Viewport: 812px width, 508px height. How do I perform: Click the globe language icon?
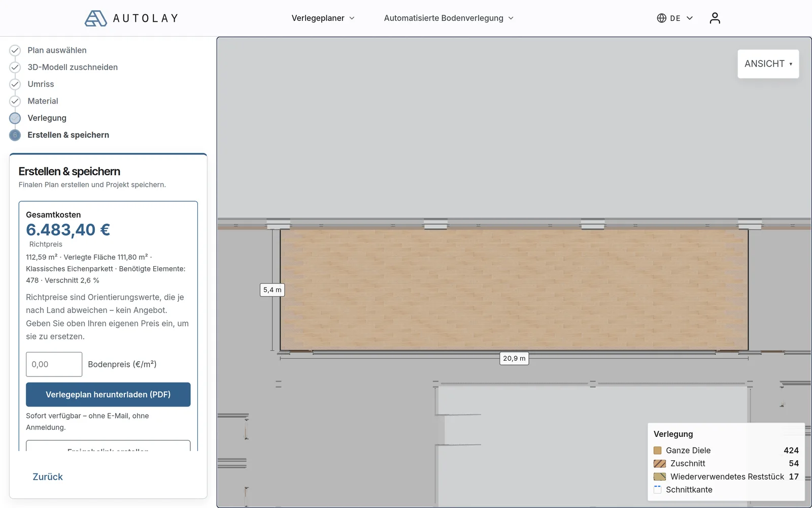[x=661, y=18]
